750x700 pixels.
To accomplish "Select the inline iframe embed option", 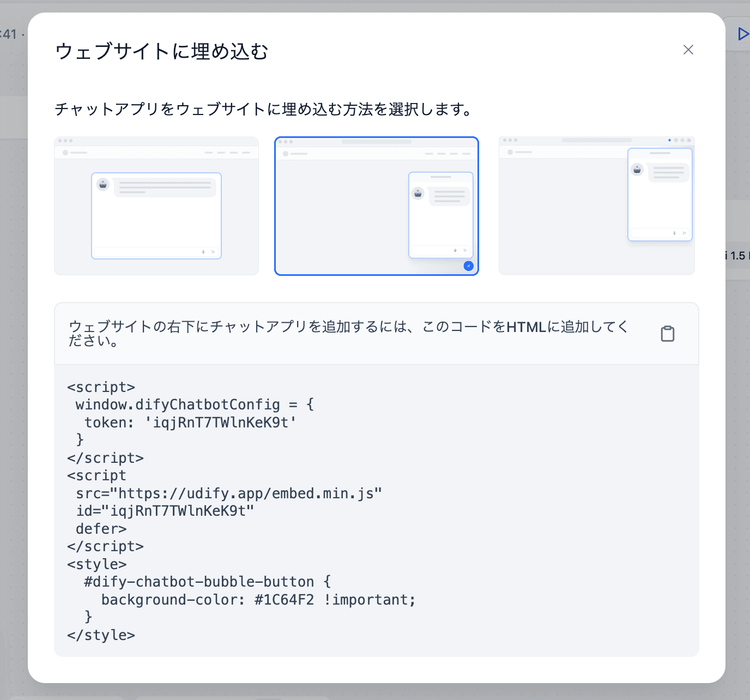I will 156,206.
